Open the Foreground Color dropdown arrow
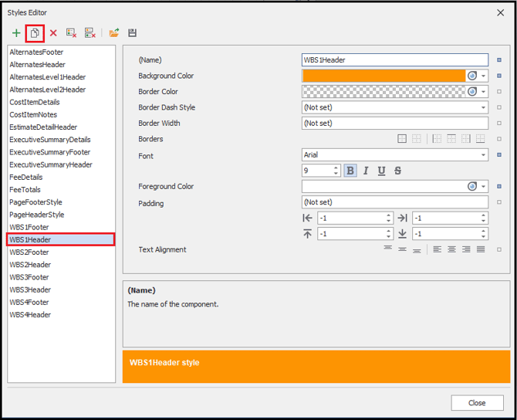517x420 pixels. [483, 186]
